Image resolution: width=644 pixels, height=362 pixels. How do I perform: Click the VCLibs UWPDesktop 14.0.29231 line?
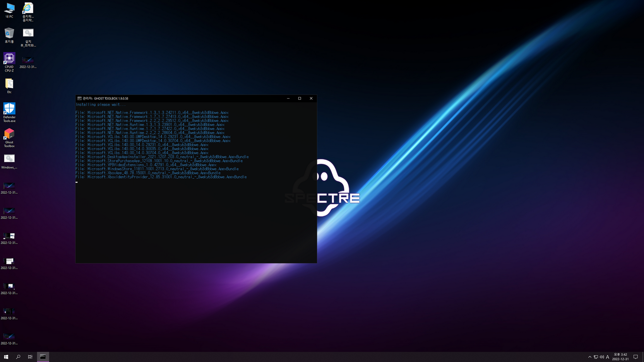click(153, 137)
